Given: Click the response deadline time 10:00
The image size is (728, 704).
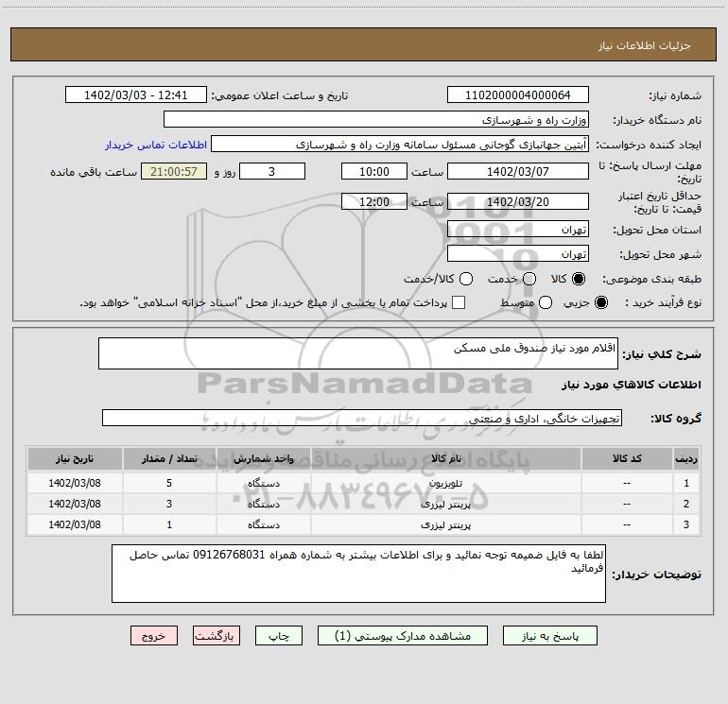Looking at the screenshot, I should (x=374, y=172).
